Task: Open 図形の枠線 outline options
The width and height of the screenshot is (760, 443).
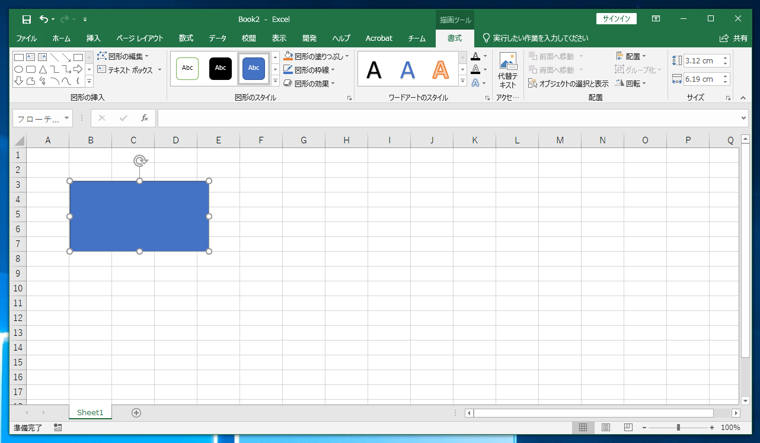Action: 309,70
